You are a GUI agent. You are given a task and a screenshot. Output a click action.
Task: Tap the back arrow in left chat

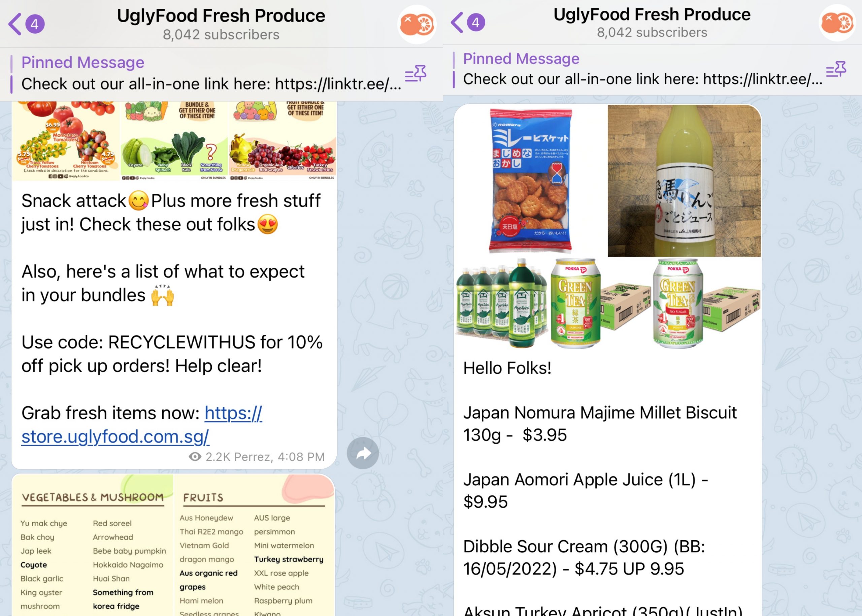(x=15, y=24)
